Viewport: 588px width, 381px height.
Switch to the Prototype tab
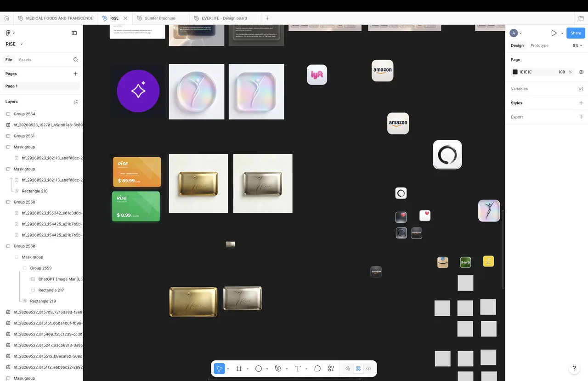pyautogui.click(x=539, y=45)
